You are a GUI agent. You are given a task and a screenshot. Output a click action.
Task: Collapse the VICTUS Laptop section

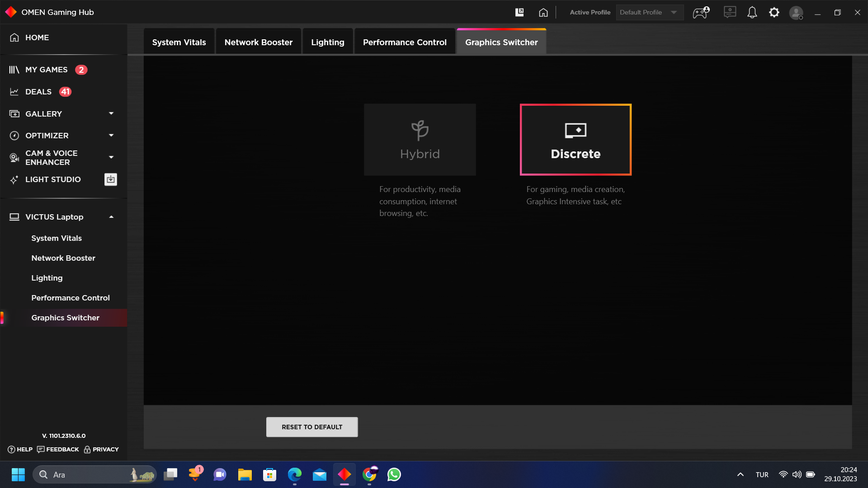[111, 217]
